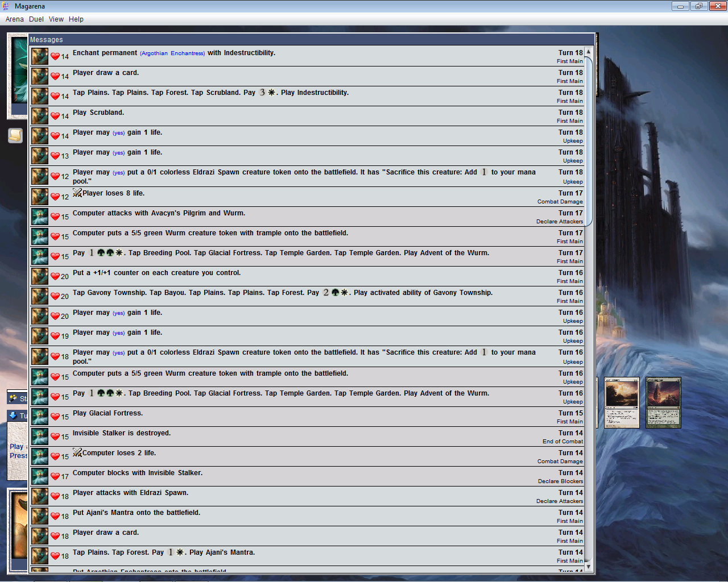Viewport: 728px width, 582px height.
Task: Click the heart icon in the Gavony Township row
Action: (55, 296)
